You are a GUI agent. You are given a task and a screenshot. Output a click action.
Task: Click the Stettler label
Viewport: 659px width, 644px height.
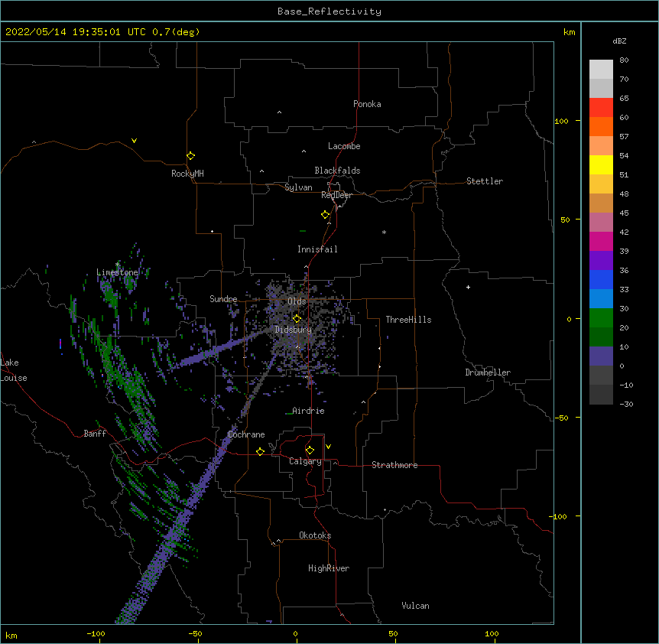point(485,181)
